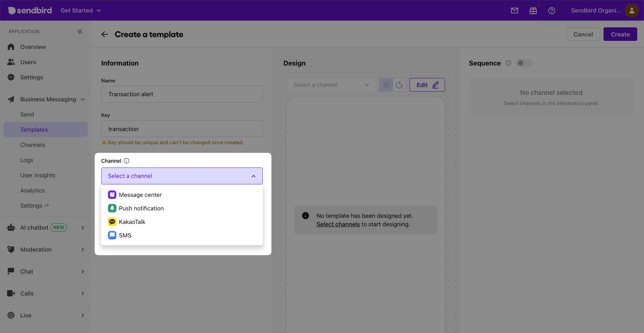The image size is (644, 333).
Task: Open the notifications mail inbox icon
Action: [514, 10]
